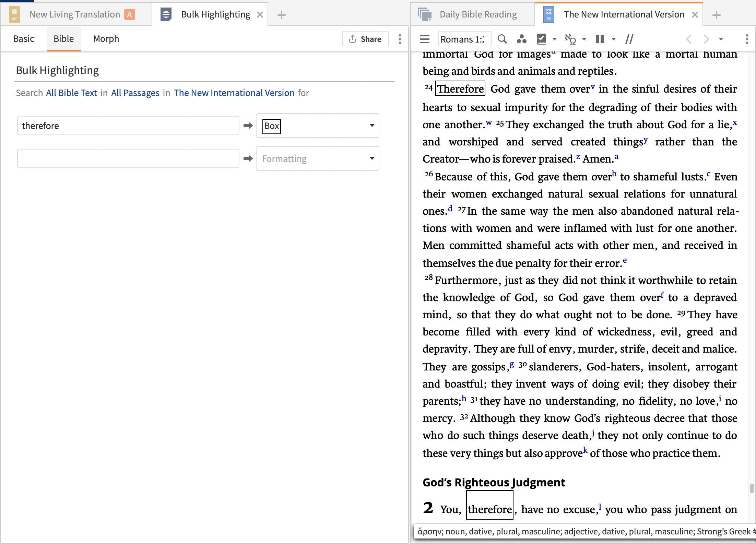This screenshot has width=756, height=544.
Task: Expand reading plan icon dropdown arrow
Action: click(555, 39)
